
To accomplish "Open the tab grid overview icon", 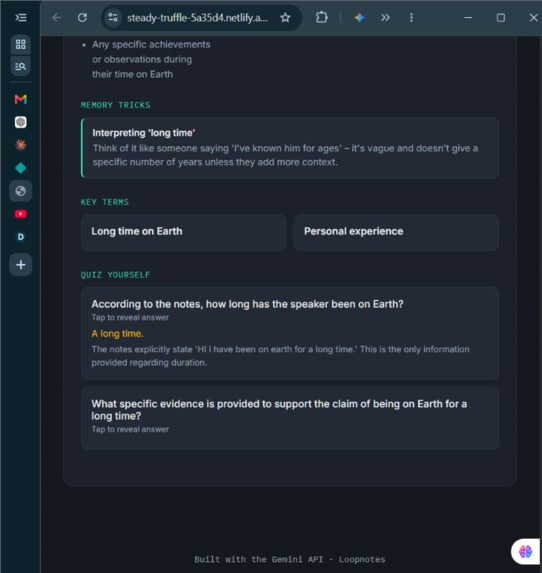I will 21,44.
